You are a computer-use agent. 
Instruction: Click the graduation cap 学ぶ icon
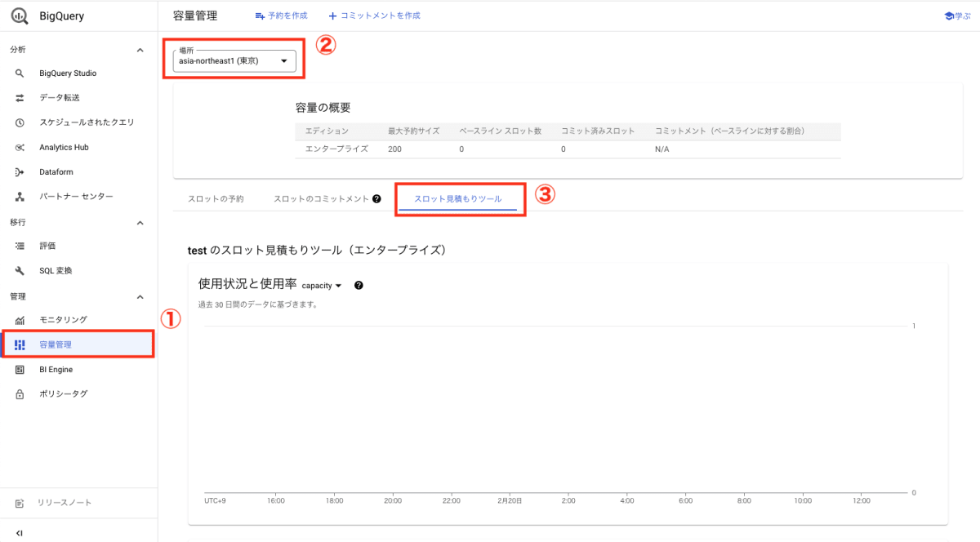point(949,16)
